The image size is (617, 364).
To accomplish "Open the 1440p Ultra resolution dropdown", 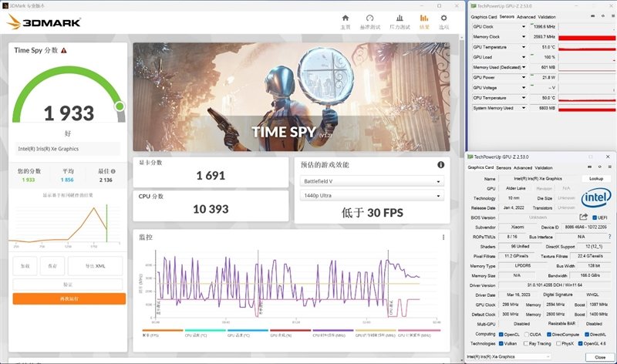I will tap(372, 195).
